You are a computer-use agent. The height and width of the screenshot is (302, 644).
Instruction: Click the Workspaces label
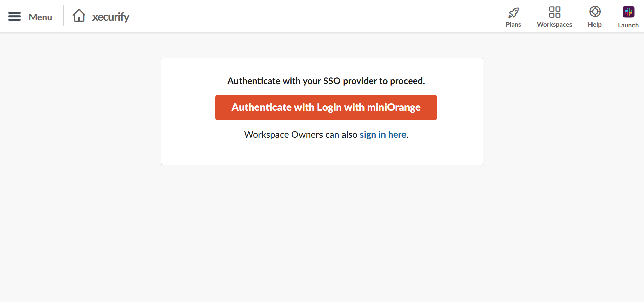555,24
